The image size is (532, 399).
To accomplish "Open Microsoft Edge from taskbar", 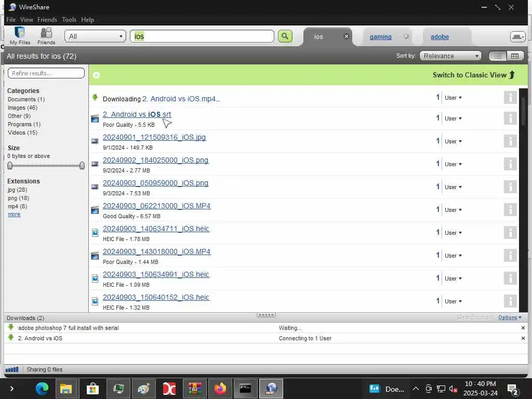I will (x=42, y=389).
